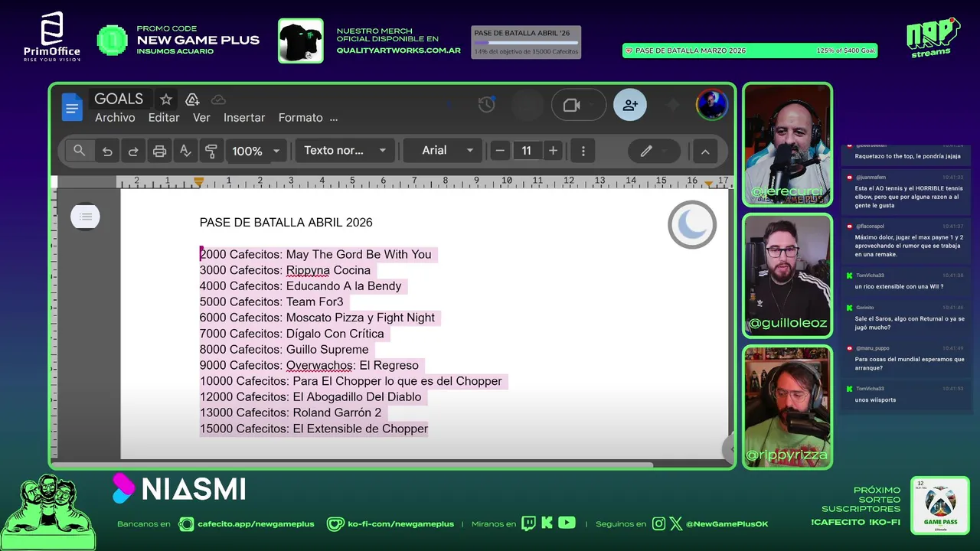
Task: Click the @guilloleoz webcam thumbnail
Action: (x=788, y=275)
